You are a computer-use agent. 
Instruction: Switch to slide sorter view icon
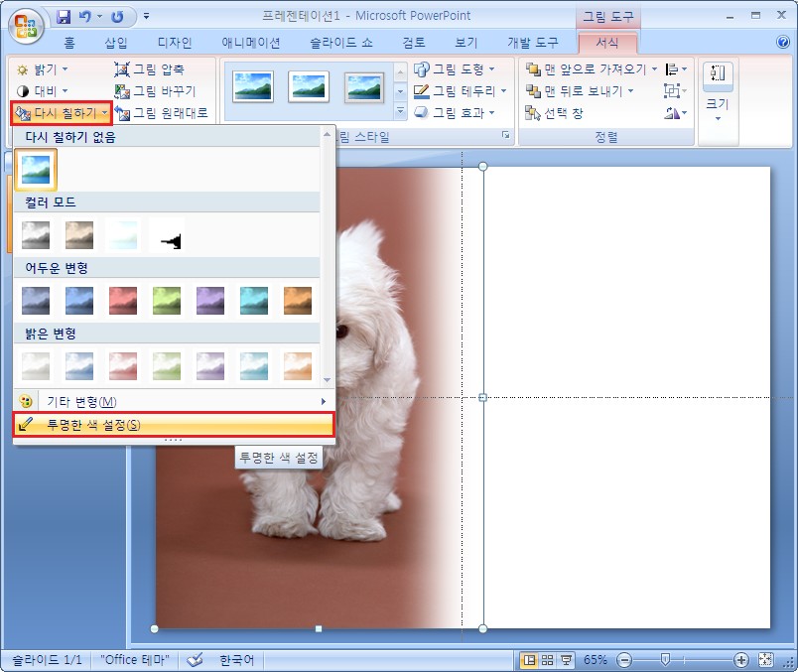click(x=548, y=660)
